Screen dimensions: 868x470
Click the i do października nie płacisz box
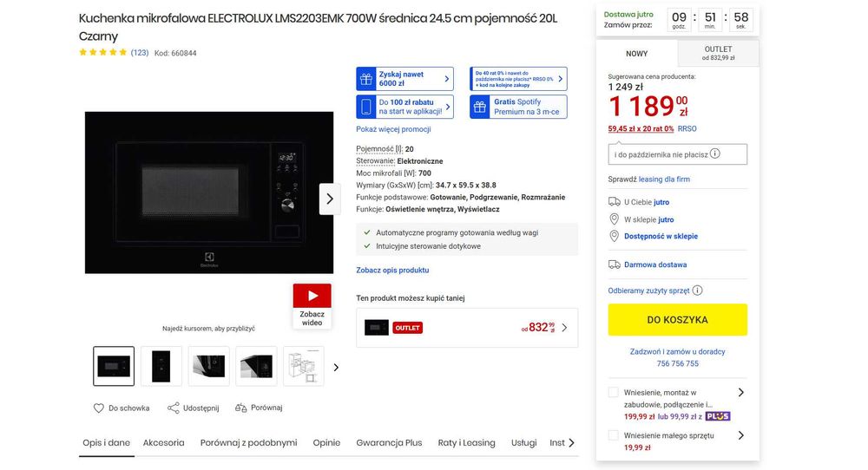point(678,154)
